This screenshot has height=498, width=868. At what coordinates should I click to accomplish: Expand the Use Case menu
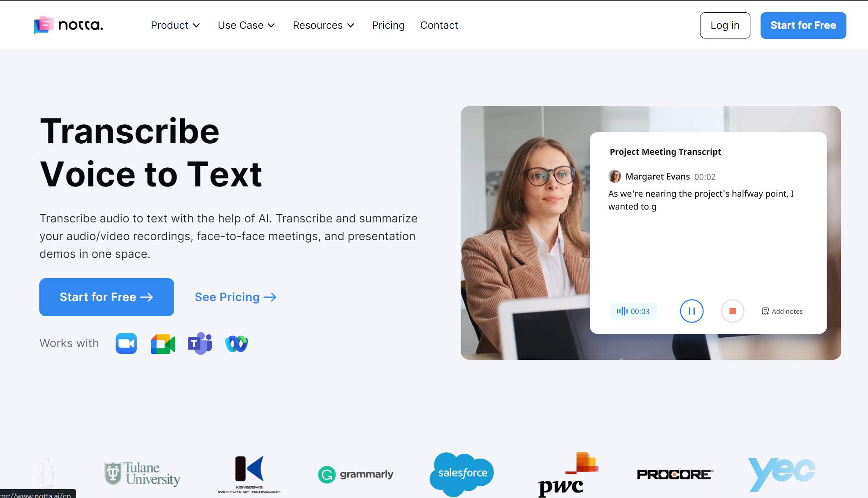pos(246,25)
